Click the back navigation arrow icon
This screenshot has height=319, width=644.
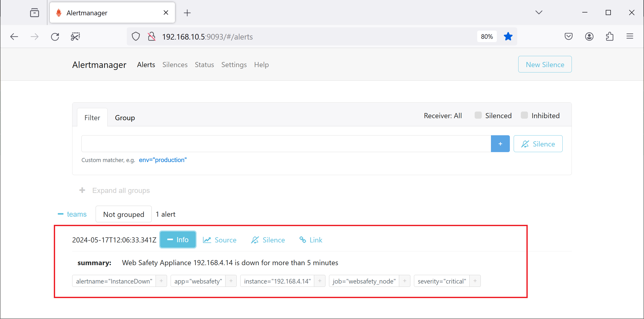pyautogui.click(x=14, y=36)
